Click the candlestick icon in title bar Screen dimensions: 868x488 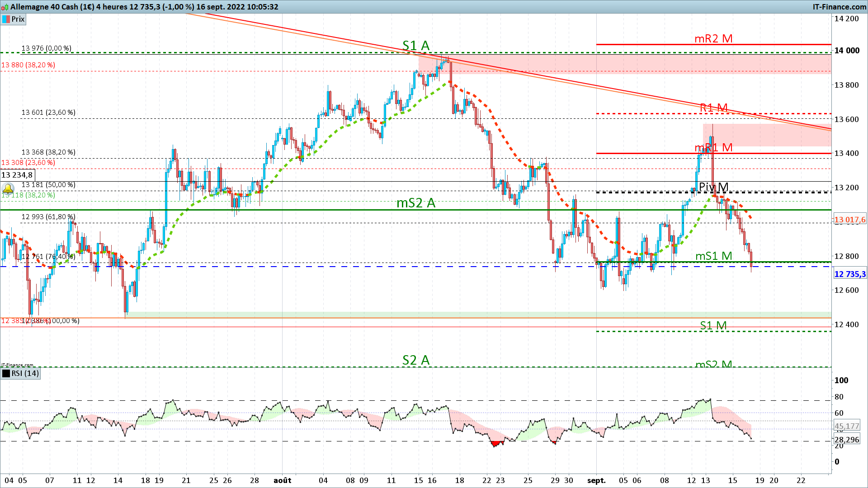[5, 7]
